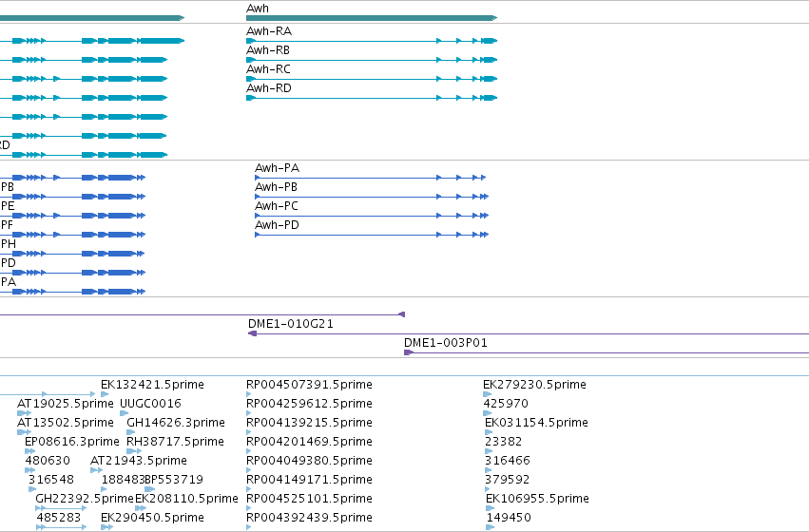This screenshot has width=809, height=532.
Task: Click the 316466 feature label
Action: coord(508,461)
